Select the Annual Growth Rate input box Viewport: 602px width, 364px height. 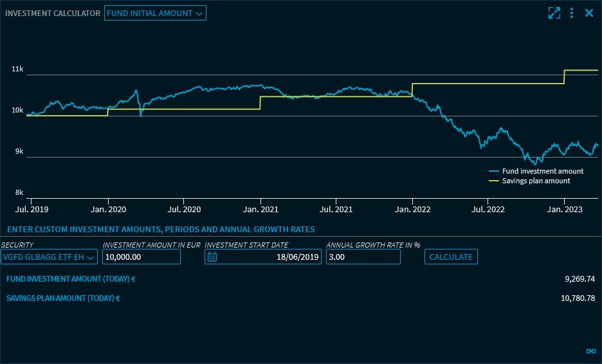point(363,257)
